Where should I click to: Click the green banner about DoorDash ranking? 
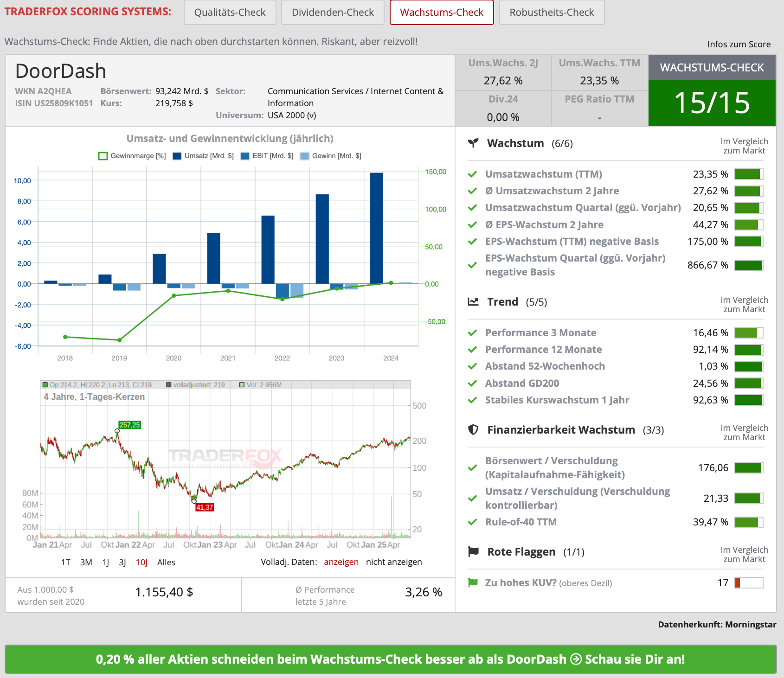[391, 659]
